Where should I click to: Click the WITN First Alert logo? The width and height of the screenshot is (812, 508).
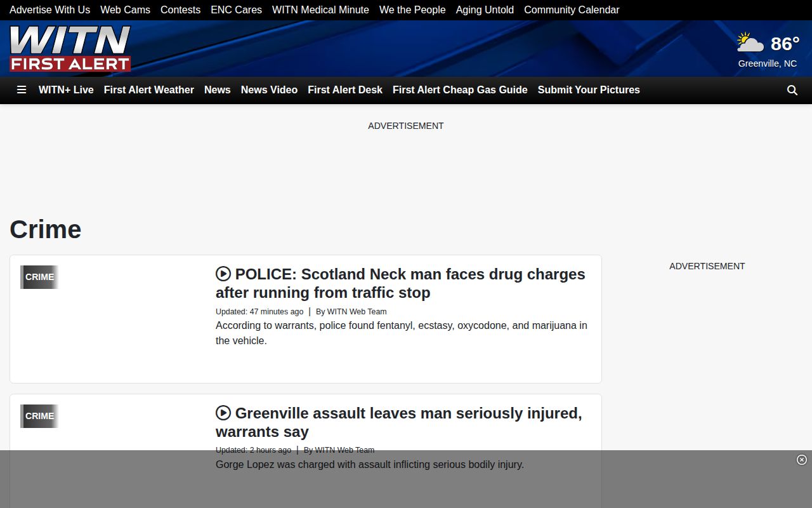coord(70,48)
